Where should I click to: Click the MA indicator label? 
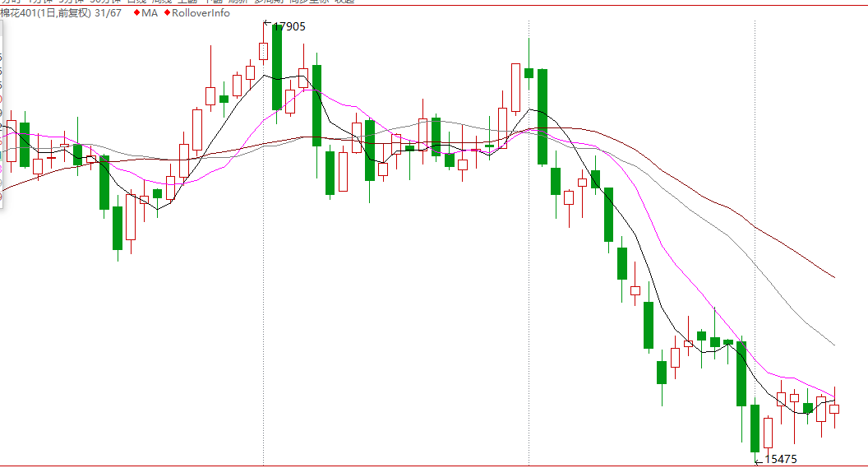coord(150,12)
